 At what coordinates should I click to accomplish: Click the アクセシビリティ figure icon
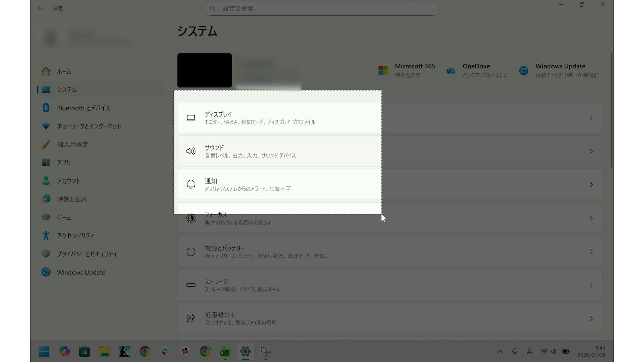tap(46, 236)
